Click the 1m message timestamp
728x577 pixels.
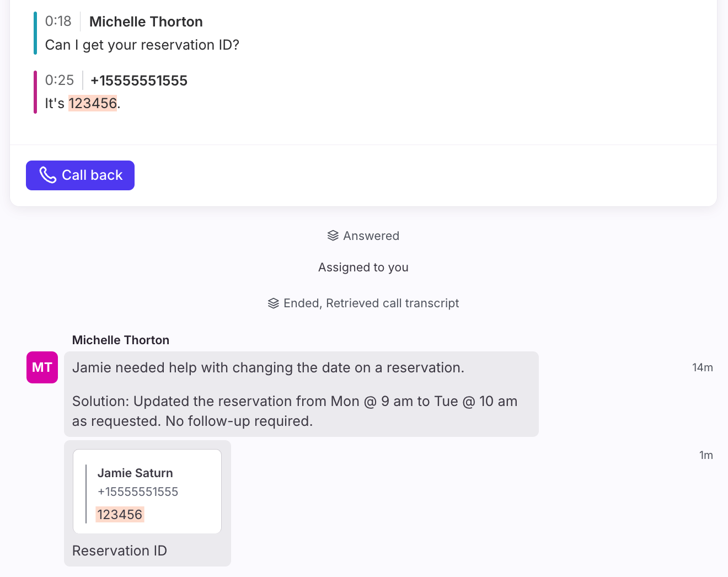pos(706,455)
